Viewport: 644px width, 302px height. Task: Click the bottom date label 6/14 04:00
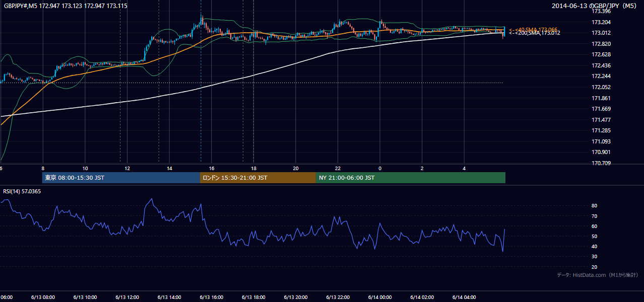coord(464,297)
